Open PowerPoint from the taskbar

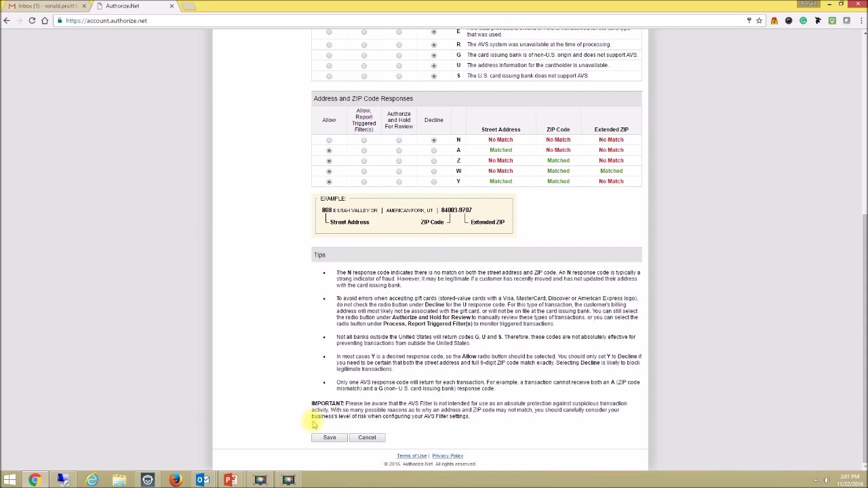point(231,480)
